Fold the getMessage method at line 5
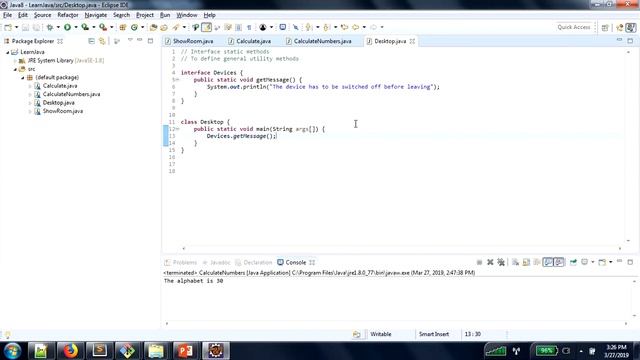Screen dimensions: 640x360 pos(178,80)
